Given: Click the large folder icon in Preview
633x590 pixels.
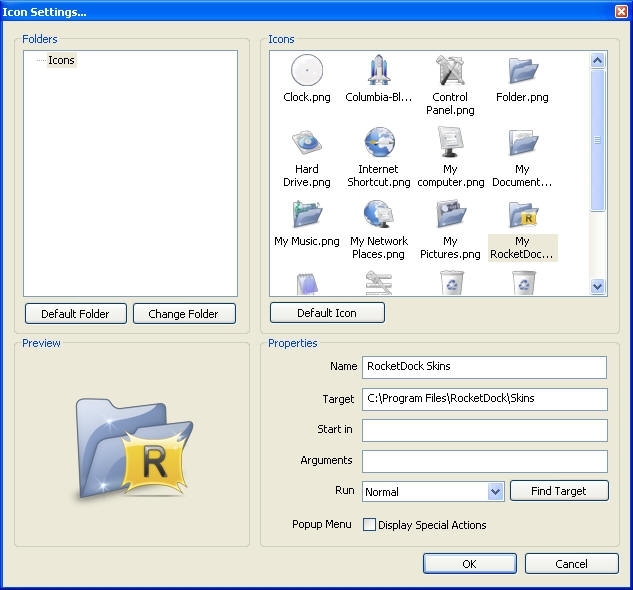Looking at the screenshot, I should (134, 448).
